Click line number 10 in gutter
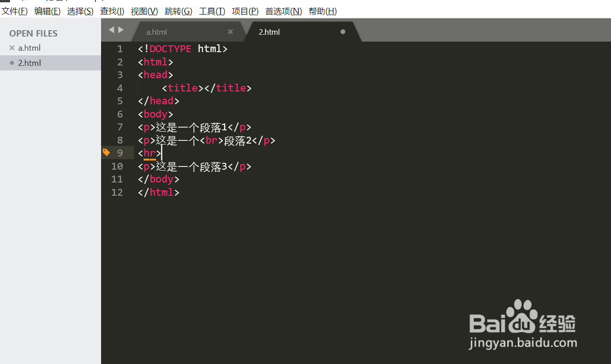Image resolution: width=611 pixels, height=364 pixels. pyautogui.click(x=117, y=166)
